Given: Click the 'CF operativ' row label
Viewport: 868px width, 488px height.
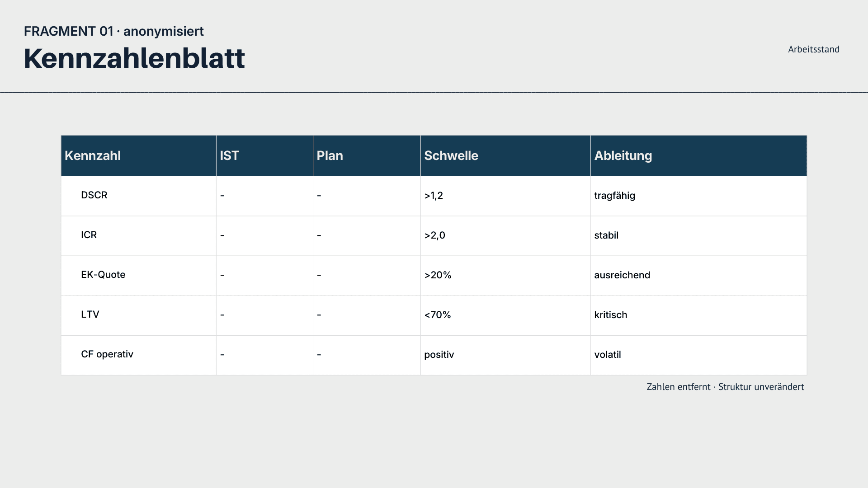Looking at the screenshot, I should pos(107,354).
